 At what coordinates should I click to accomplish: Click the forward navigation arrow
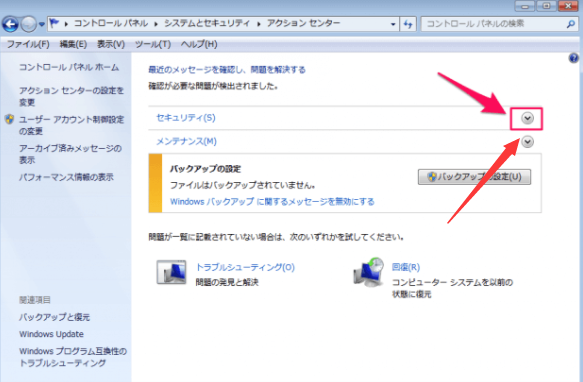click(29, 25)
